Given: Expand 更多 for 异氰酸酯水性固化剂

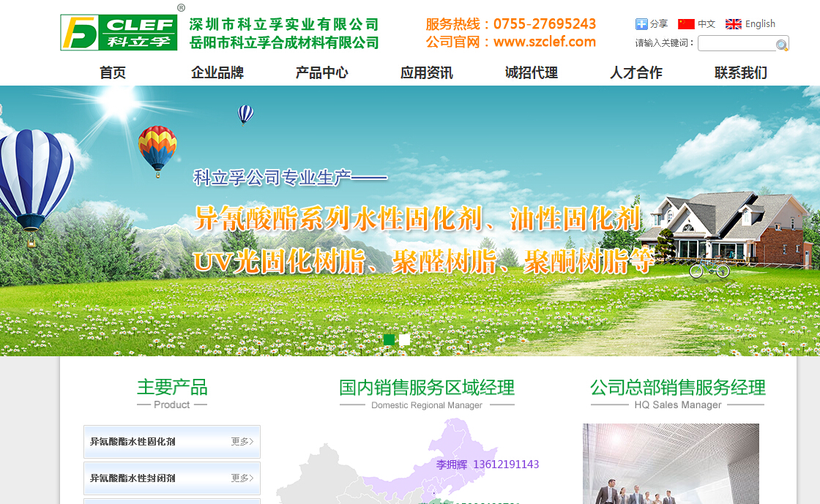Looking at the screenshot, I should pyautogui.click(x=242, y=441).
